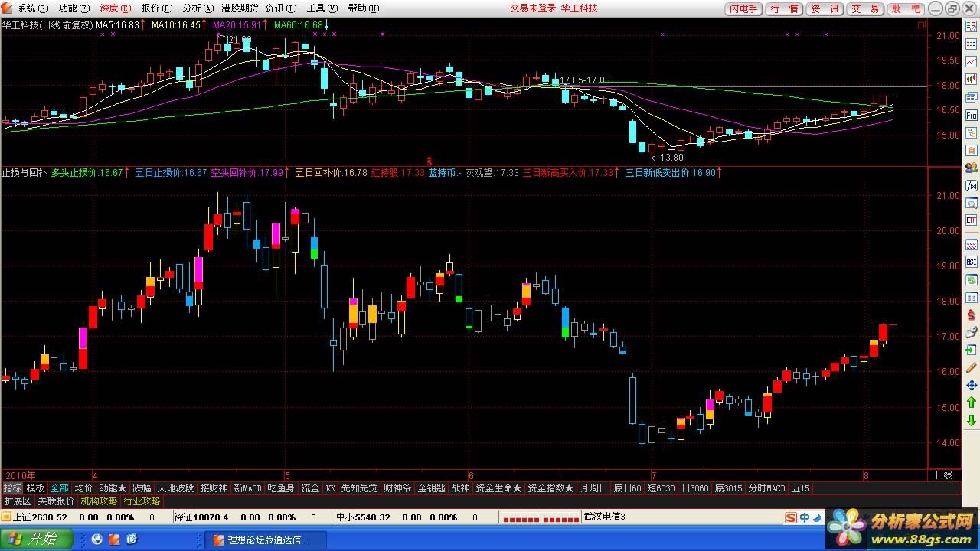Select the 全部 indicator tab
Viewport: 980px width, 551px height.
point(59,487)
